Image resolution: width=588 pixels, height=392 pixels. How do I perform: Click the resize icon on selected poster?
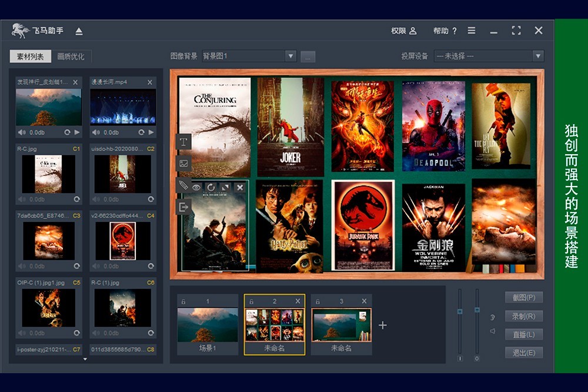click(x=225, y=188)
